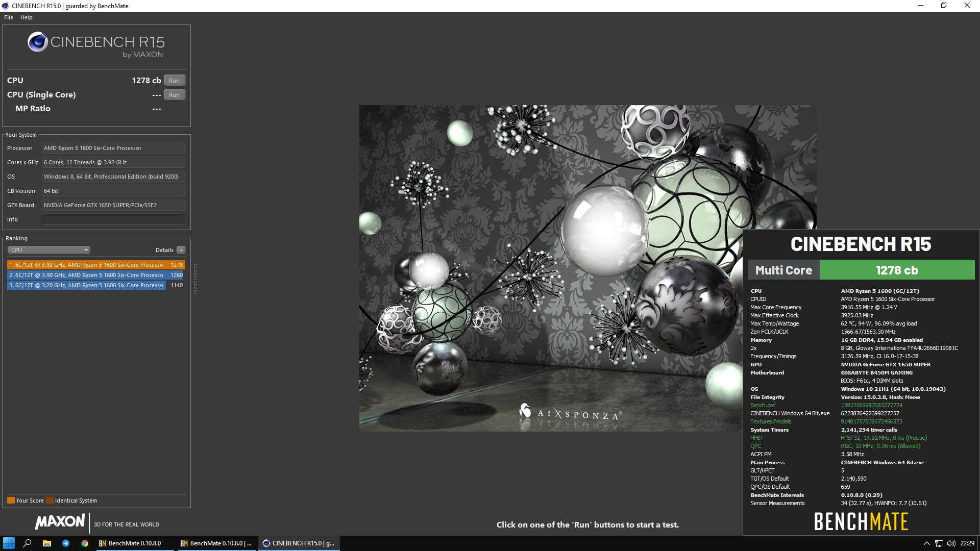Viewport: 980px width, 551px height.
Task: Click the GFX Board field
Action: 113,205
